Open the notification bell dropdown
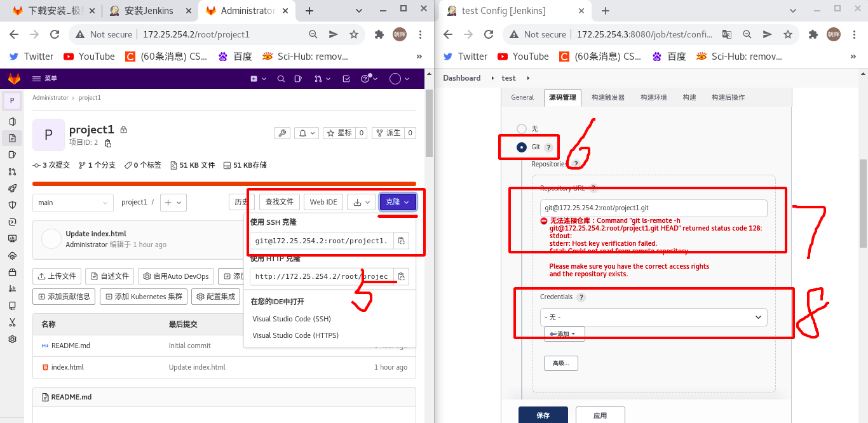This screenshot has height=423, width=868. click(x=308, y=133)
